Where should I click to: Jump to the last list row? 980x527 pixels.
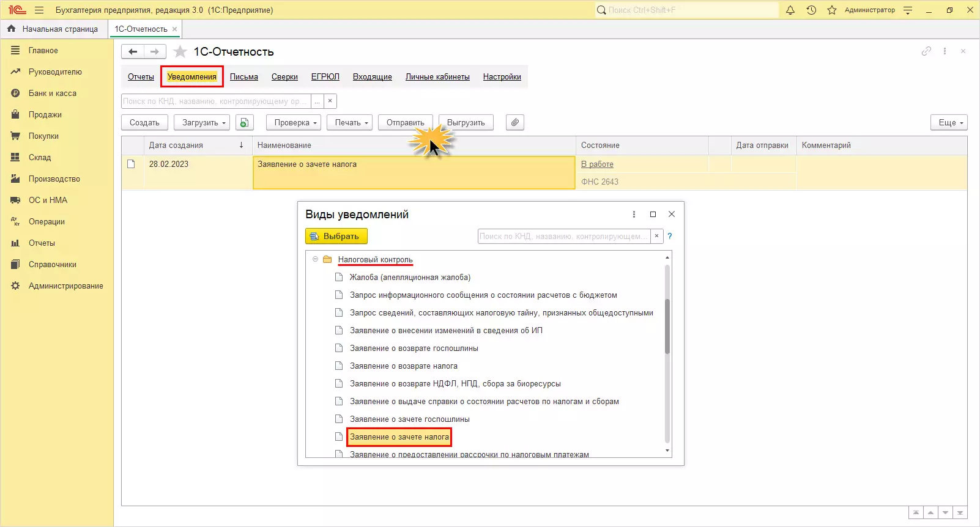[960, 512]
